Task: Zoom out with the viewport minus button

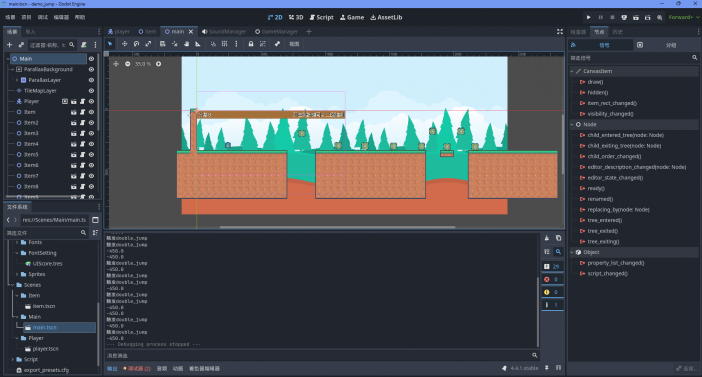Action: 128,64
